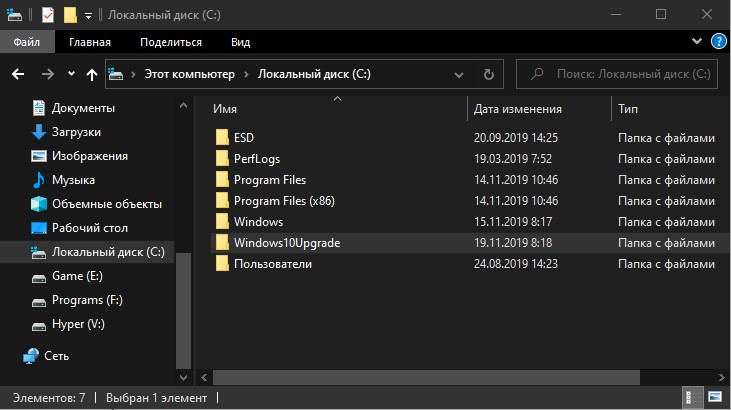Select Документы in navigation pane
The width and height of the screenshot is (731, 410).
83,108
